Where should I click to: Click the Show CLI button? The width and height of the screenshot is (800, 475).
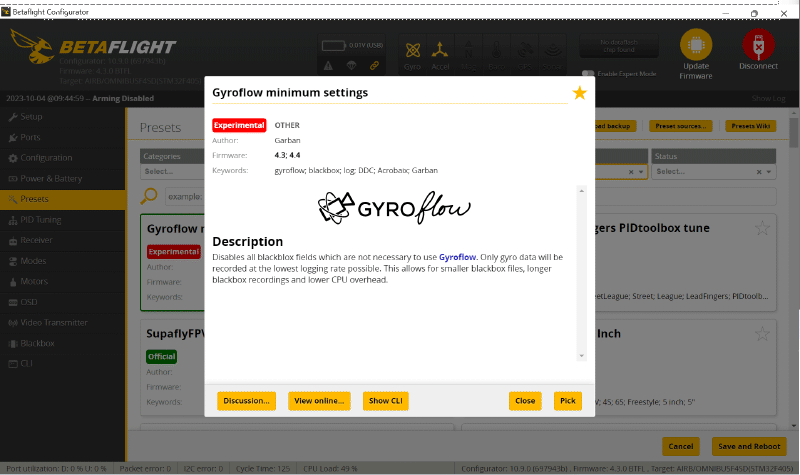tap(385, 401)
